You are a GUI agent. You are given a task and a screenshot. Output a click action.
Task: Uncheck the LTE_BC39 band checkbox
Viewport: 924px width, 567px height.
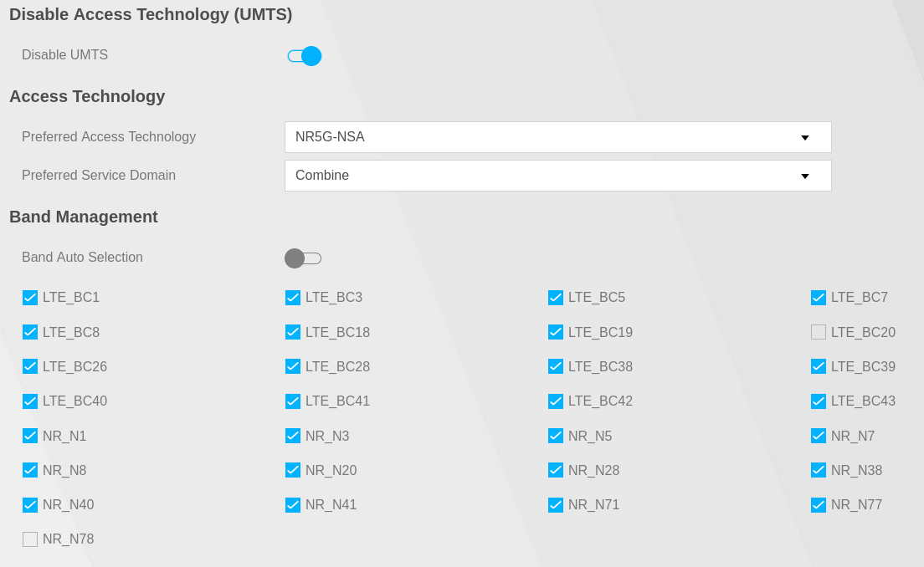pos(819,366)
